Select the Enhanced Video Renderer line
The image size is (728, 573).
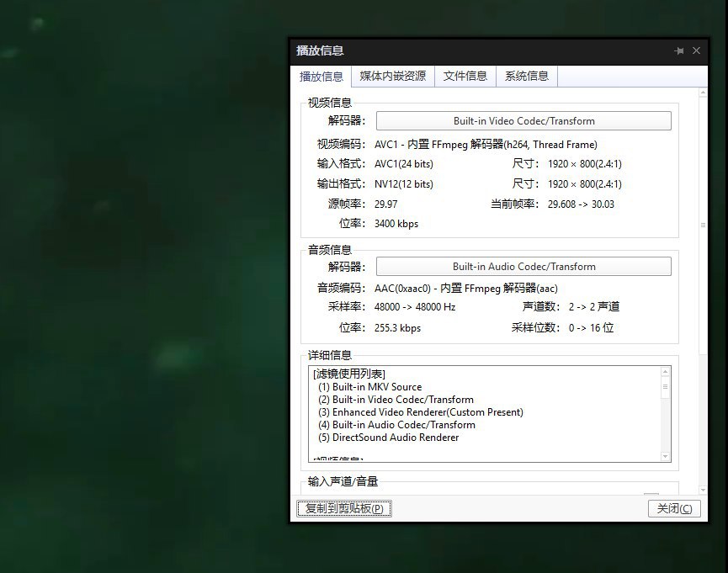coord(420,412)
